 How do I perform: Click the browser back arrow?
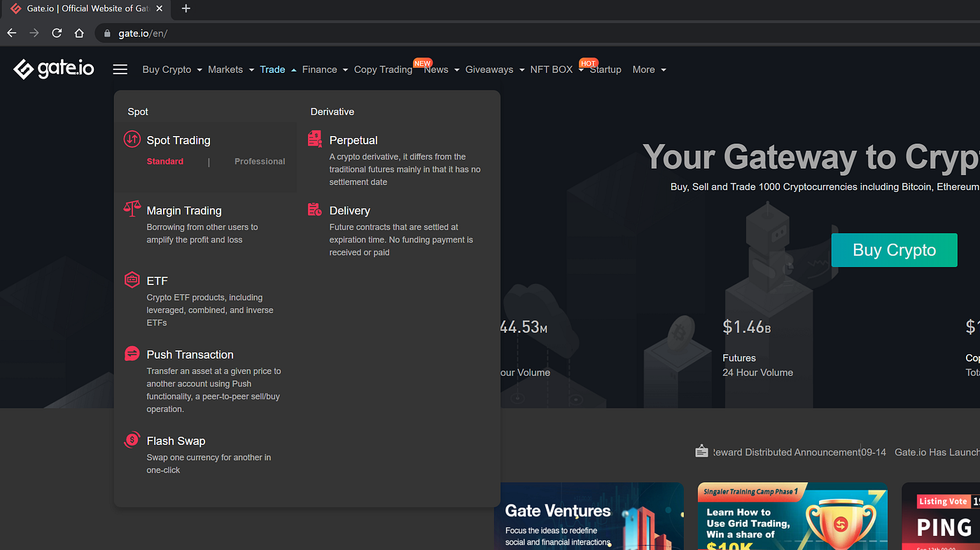coord(12,33)
